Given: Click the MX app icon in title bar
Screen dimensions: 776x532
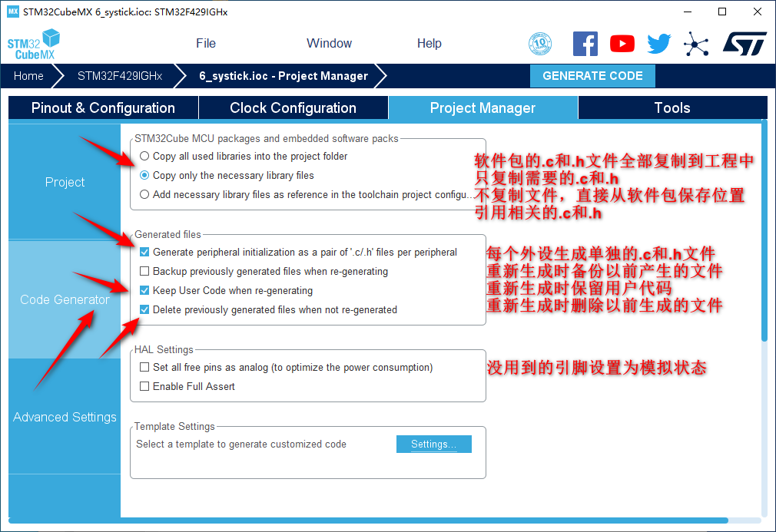Looking at the screenshot, I should 12,12.
